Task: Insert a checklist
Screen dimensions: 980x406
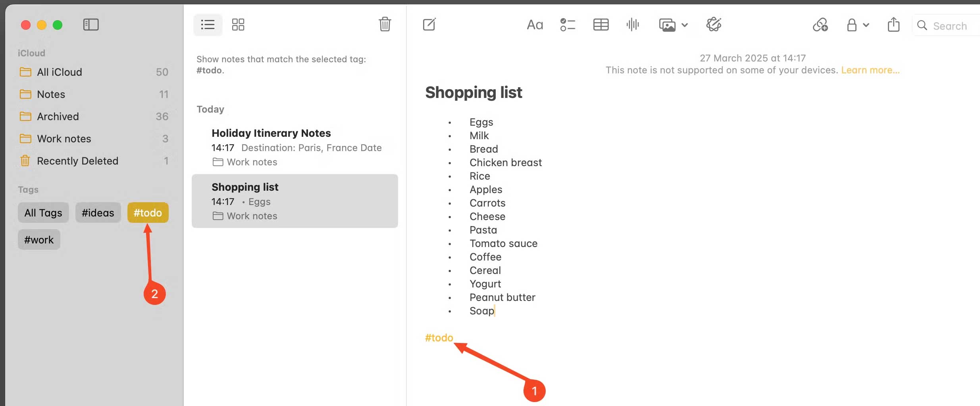Action: (567, 24)
